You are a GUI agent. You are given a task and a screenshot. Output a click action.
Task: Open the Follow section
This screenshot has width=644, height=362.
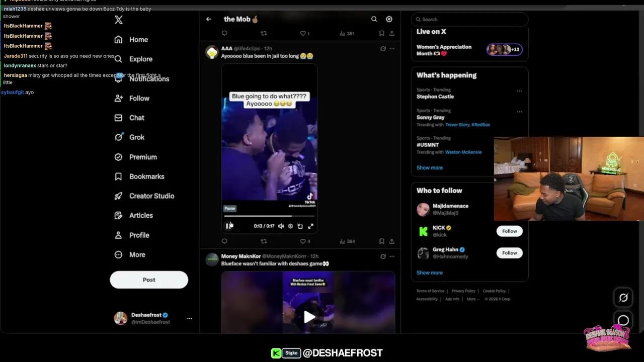tap(132, 98)
